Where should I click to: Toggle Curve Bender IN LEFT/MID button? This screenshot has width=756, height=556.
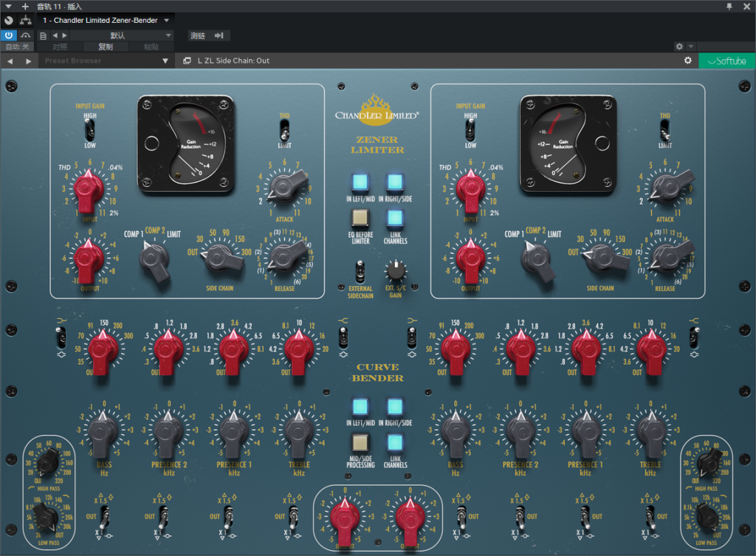[x=360, y=407]
